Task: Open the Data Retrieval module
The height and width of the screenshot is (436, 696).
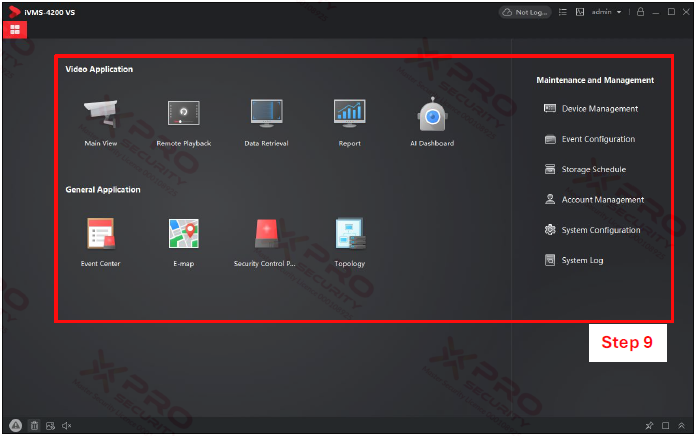Action: coord(266,113)
